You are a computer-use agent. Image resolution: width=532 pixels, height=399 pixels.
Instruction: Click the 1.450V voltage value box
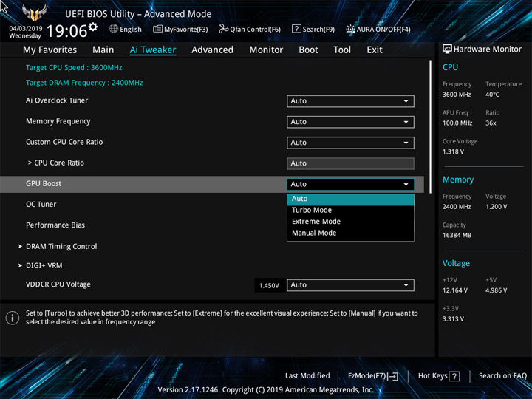(x=269, y=285)
